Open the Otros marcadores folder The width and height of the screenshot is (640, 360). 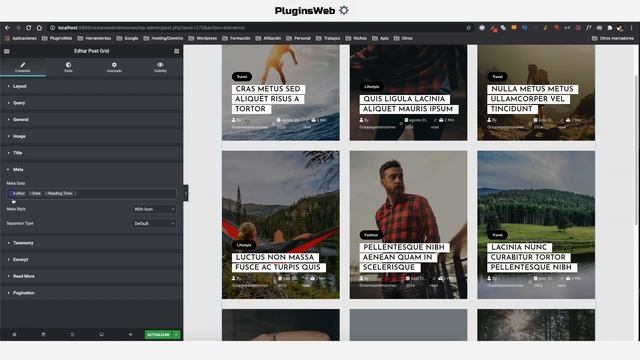[613, 38]
